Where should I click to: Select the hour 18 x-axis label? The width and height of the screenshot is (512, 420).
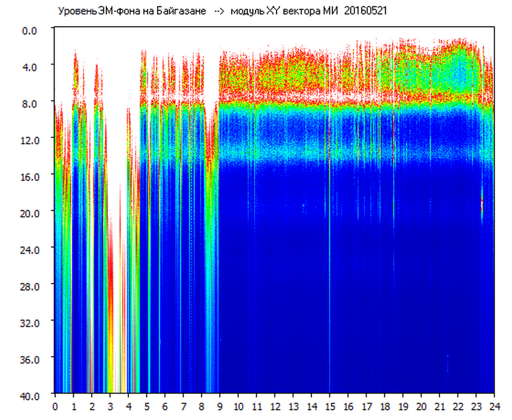(x=384, y=406)
